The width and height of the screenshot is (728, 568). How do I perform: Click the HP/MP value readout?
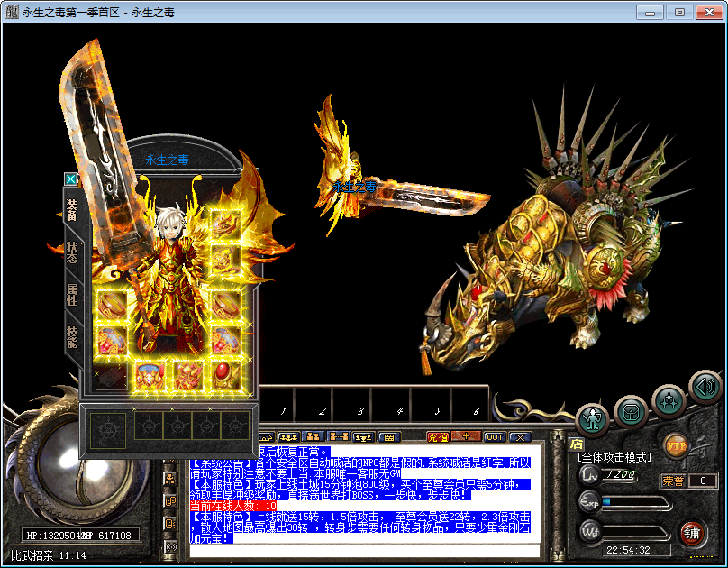click(x=79, y=536)
